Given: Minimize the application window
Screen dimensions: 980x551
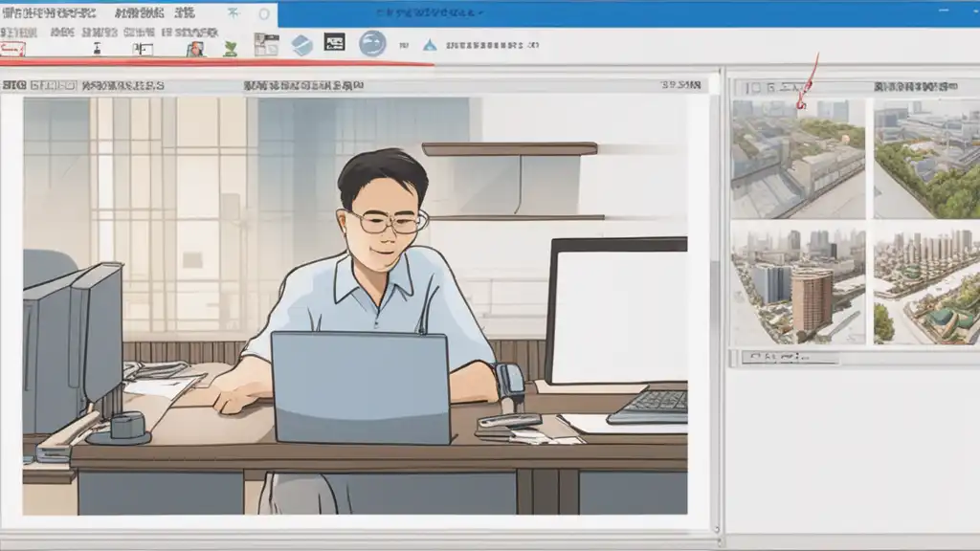Looking at the screenshot, I should [944, 11].
